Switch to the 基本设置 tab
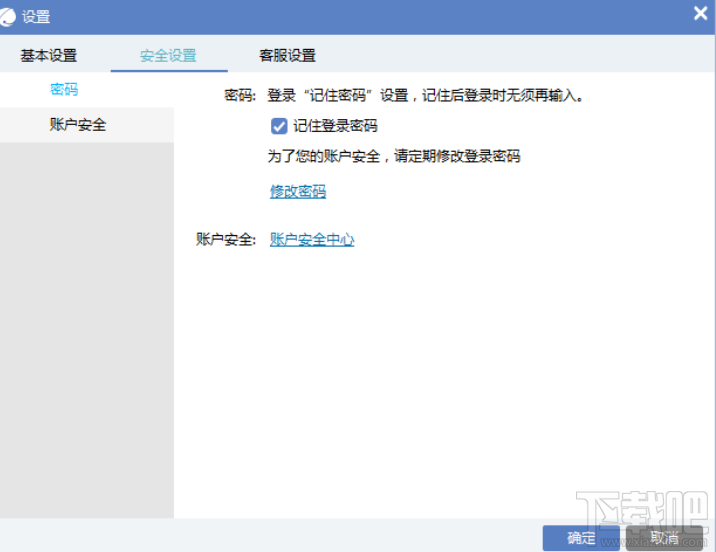716x552 pixels. [48, 56]
